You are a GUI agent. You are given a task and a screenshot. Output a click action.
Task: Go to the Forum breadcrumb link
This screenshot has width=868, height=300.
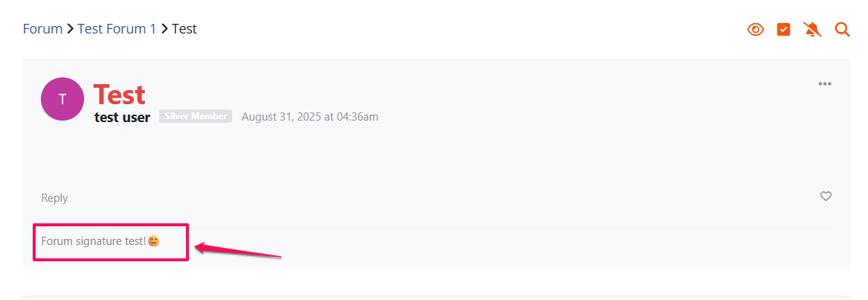[x=42, y=29]
